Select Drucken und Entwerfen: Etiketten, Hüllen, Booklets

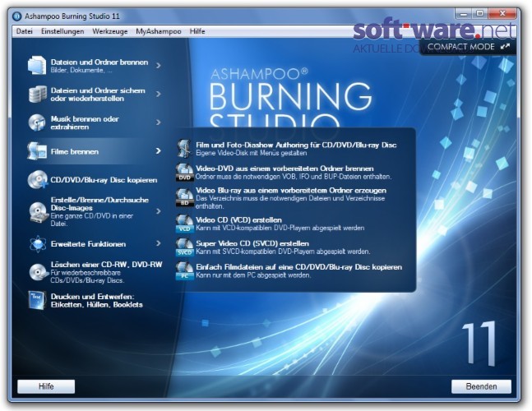click(x=97, y=301)
